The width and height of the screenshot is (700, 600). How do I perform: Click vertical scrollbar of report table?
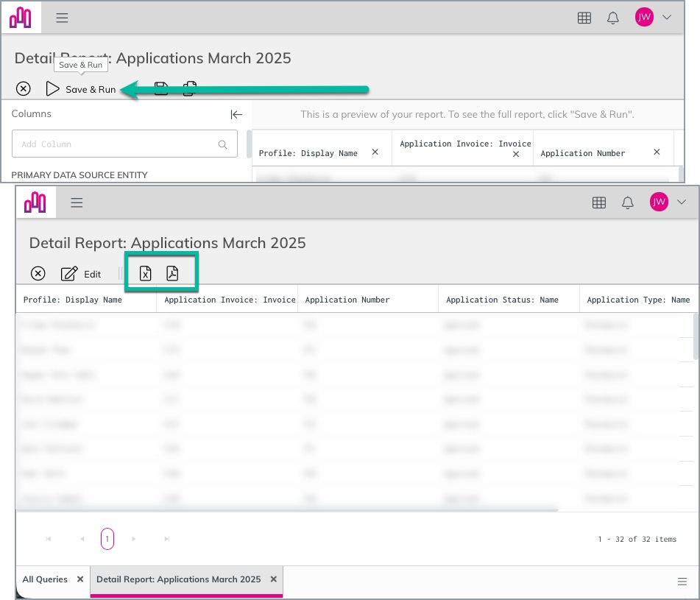click(696, 336)
